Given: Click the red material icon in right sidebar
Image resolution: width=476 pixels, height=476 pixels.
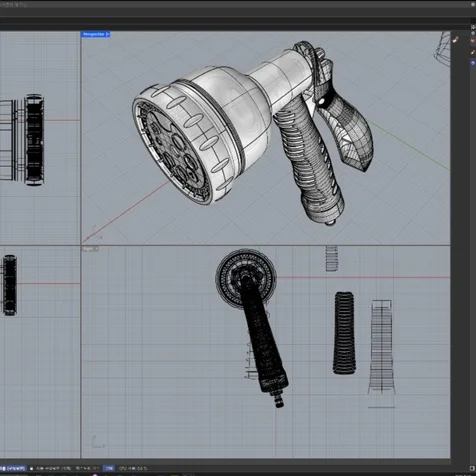Looking at the screenshot, I should pos(473,41).
